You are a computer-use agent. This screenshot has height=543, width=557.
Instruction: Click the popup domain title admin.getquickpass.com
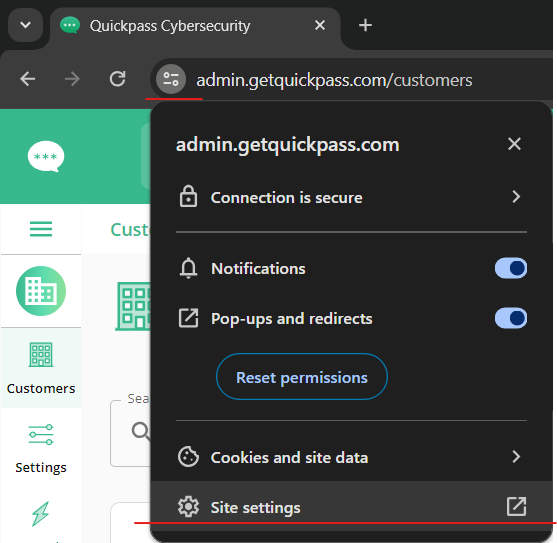pos(287,145)
